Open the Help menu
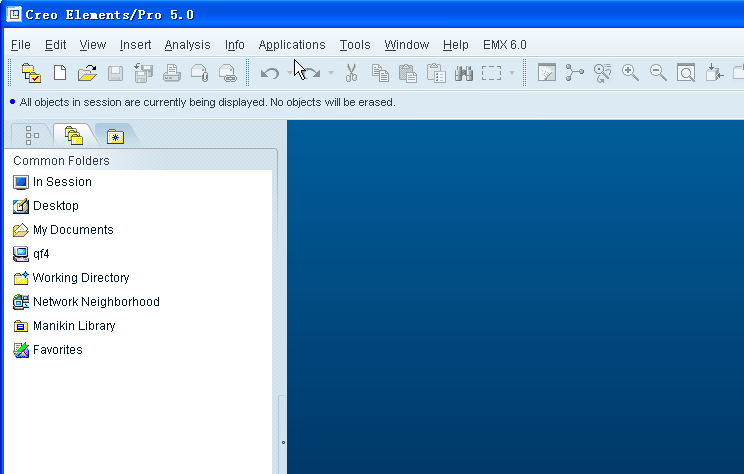Viewport: 744px width, 474px height. (456, 45)
